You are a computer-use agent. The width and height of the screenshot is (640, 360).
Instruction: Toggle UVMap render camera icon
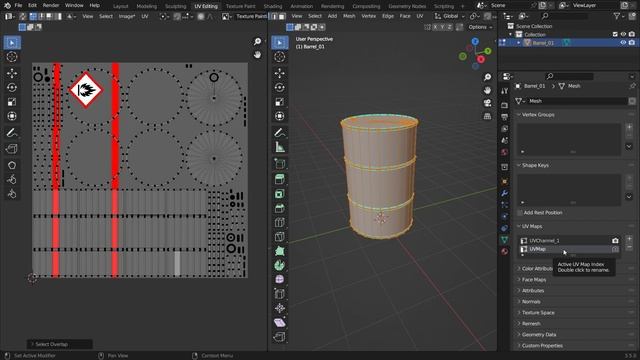615,249
